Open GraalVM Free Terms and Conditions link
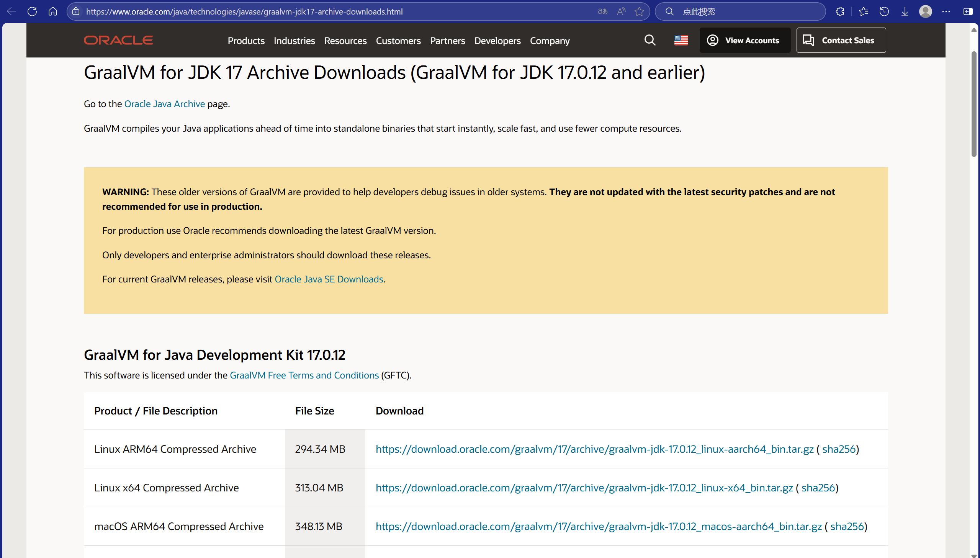The image size is (980, 558). (304, 375)
